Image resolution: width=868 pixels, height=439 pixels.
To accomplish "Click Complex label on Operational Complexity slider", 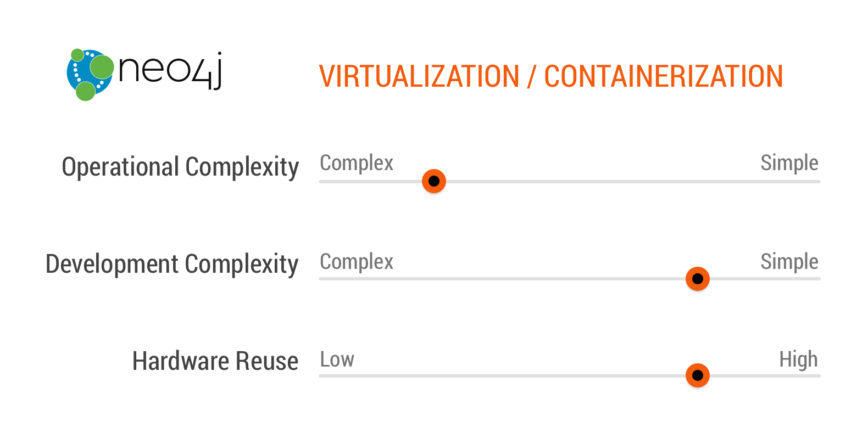I will [x=357, y=163].
